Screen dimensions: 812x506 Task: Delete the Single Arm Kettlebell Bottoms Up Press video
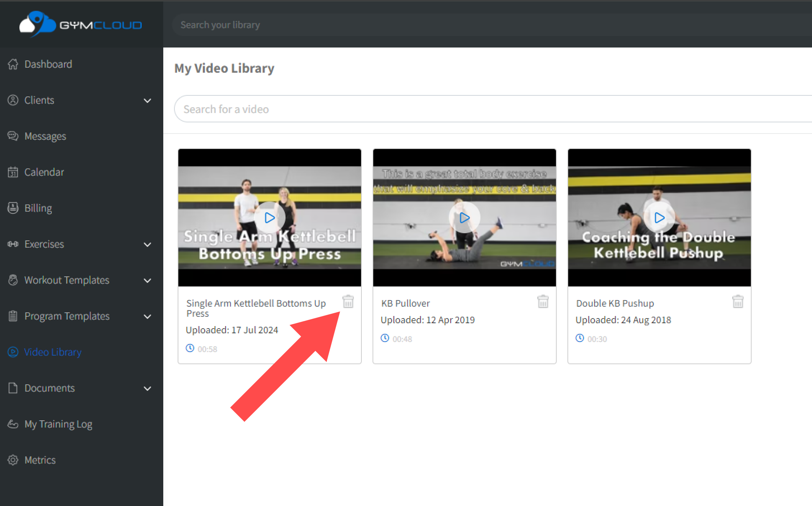point(348,302)
